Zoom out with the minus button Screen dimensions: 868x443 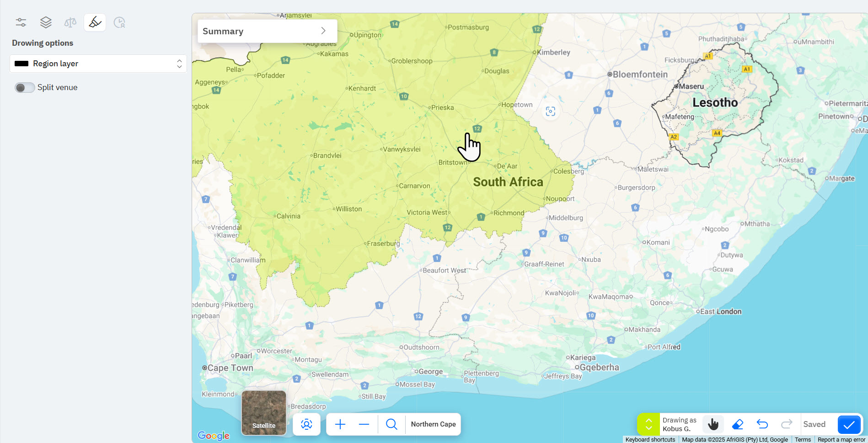(364, 424)
